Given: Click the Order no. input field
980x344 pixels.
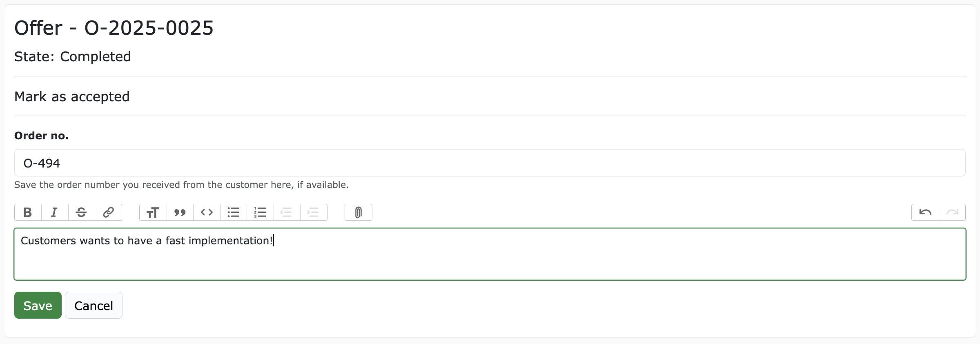Looking at the screenshot, I should [490, 163].
